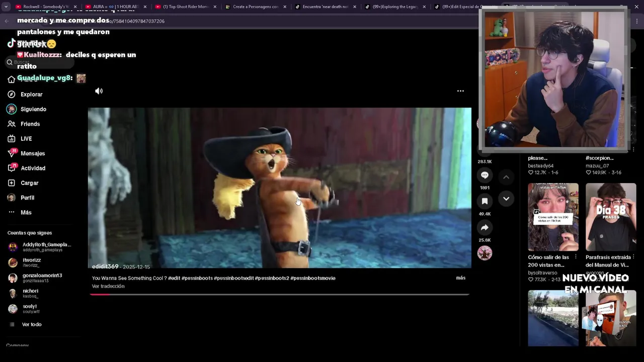Open thumbnail Cómo salir de las 200 vistas
The width and height of the screenshot is (644, 362).
tap(553, 217)
